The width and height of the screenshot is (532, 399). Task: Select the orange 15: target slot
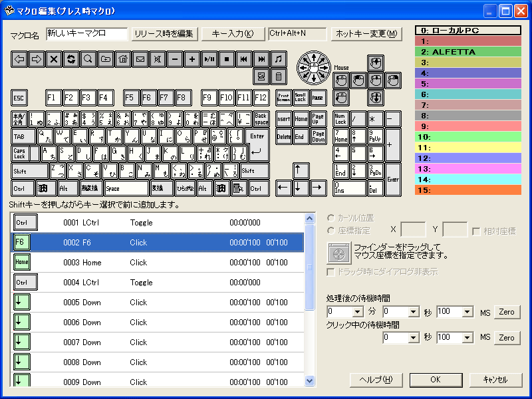point(468,190)
